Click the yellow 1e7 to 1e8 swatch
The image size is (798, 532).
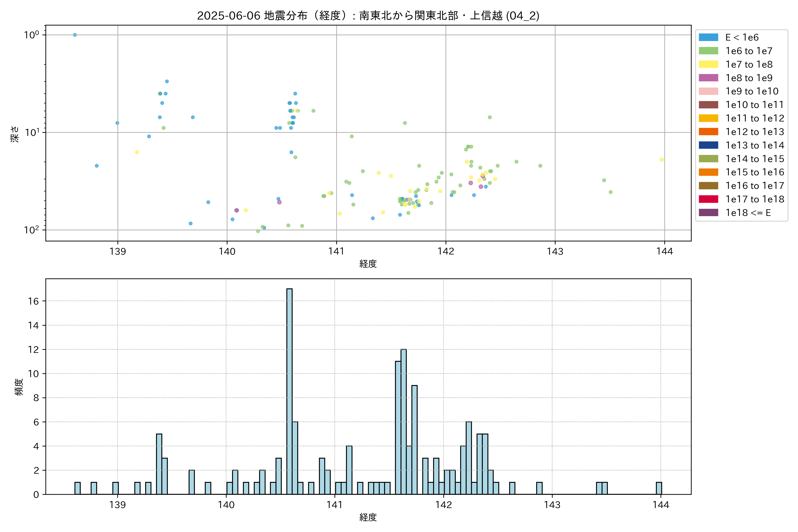click(708, 65)
